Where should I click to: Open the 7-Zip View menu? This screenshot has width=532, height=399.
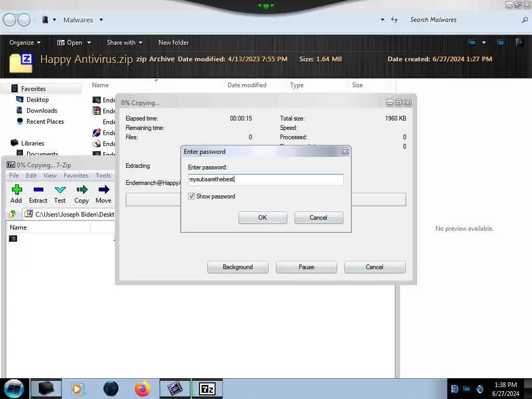50,176
